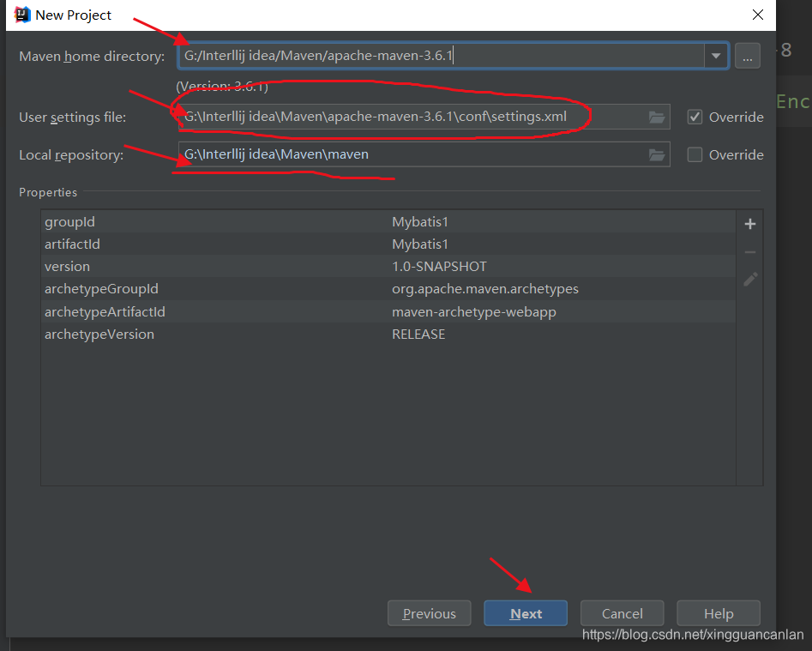Select the groupId property row
Viewport: 812px width, 651px height.
(388, 221)
